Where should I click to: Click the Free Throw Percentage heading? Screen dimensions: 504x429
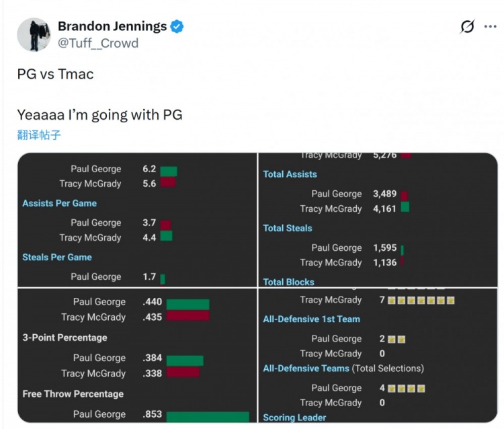[x=73, y=394]
